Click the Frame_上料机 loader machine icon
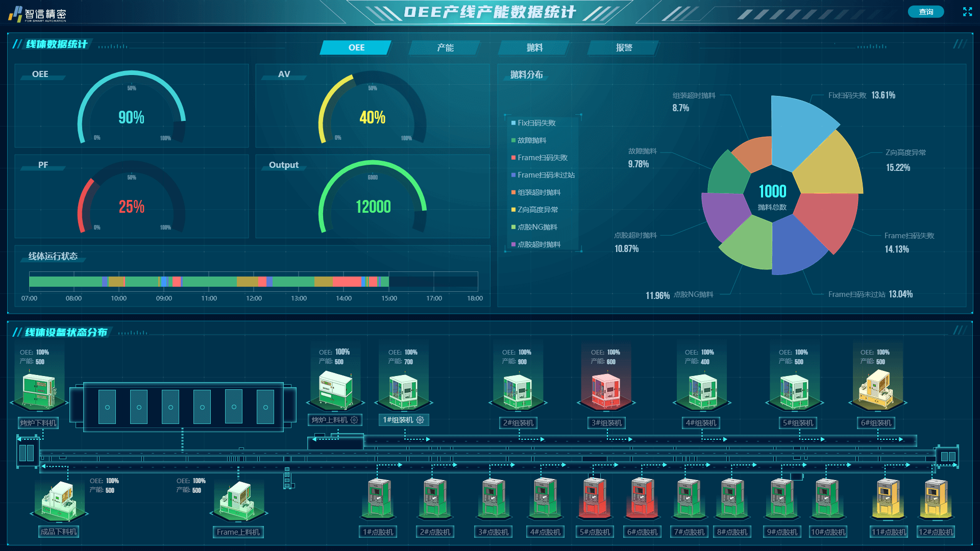Screen dimensions: 980x551 coord(238,501)
